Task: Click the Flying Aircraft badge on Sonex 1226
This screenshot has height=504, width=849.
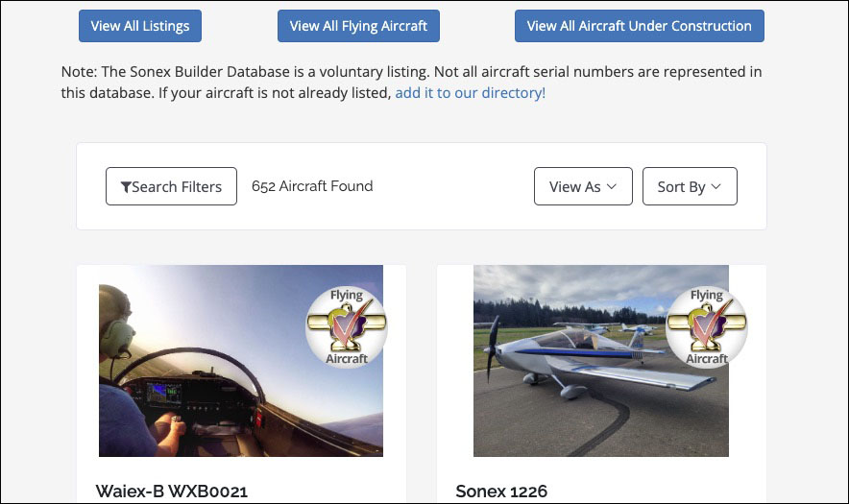Action: tap(707, 327)
